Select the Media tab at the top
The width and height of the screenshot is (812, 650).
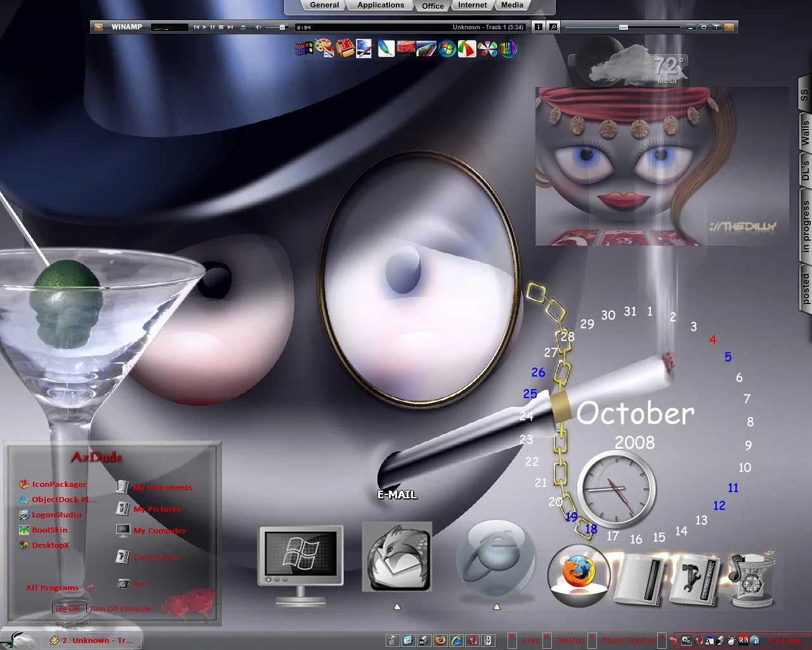click(x=512, y=5)
